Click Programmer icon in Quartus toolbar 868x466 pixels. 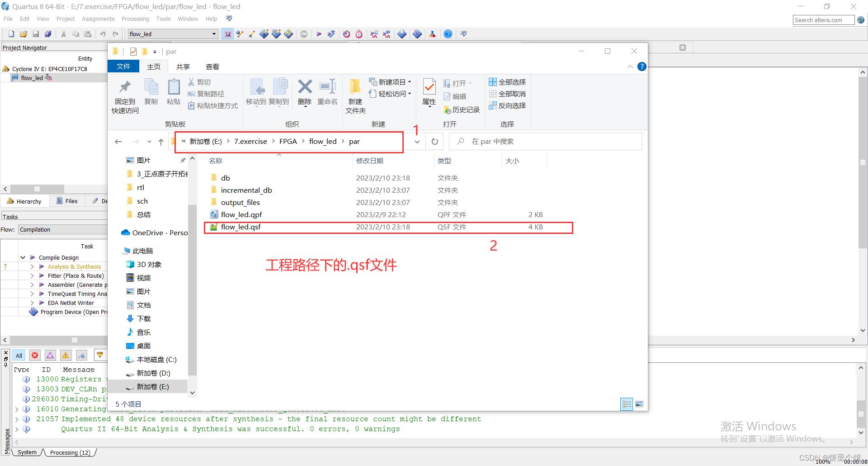pyautogui.click(x=417, y=34)
